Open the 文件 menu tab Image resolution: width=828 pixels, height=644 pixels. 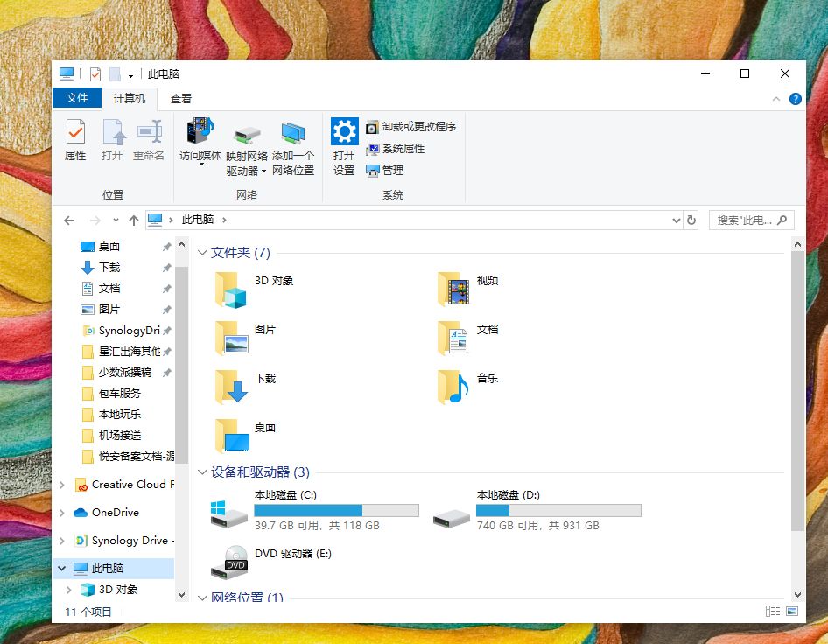tap(76, 98)
